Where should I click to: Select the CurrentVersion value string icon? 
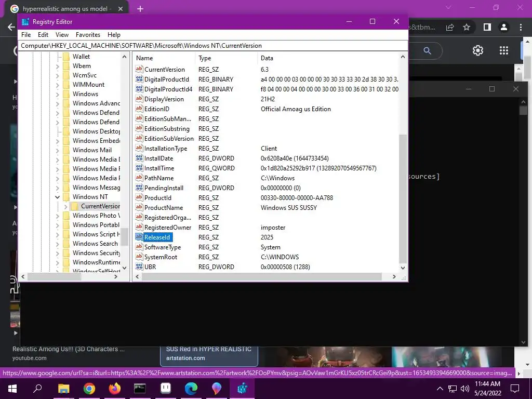(x=139, y=69)
